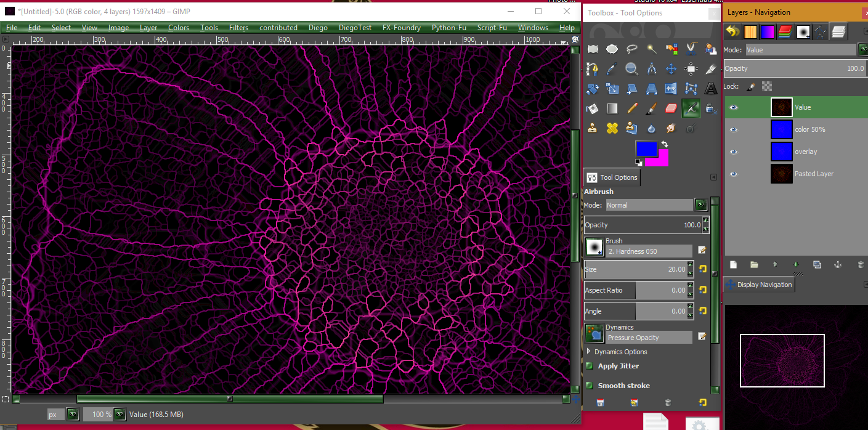Click the foreground blue color swatch
Image resolution: width=868 pixels, height=430 pixels.
(x=646, y=150)
